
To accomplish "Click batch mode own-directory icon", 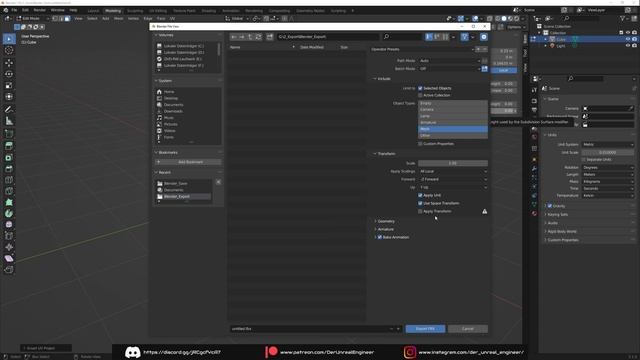I will pyautogui.click(x=484, y=69).
